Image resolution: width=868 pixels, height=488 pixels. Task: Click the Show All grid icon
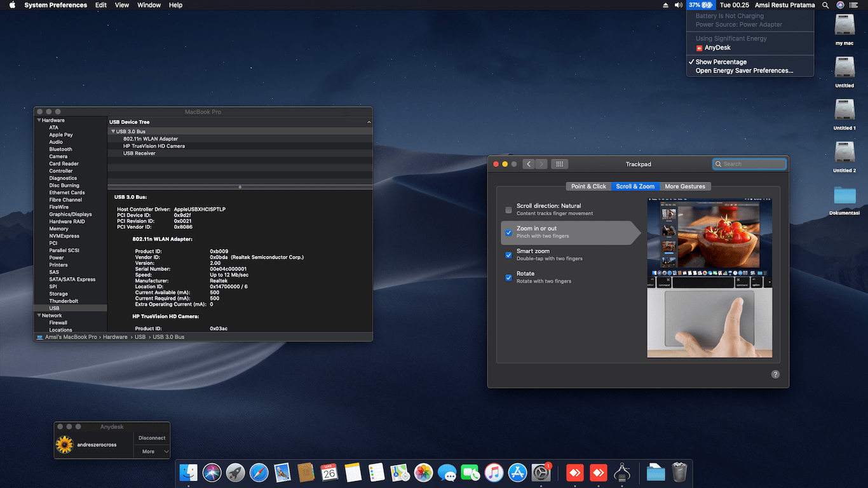[x=559, y=164]
